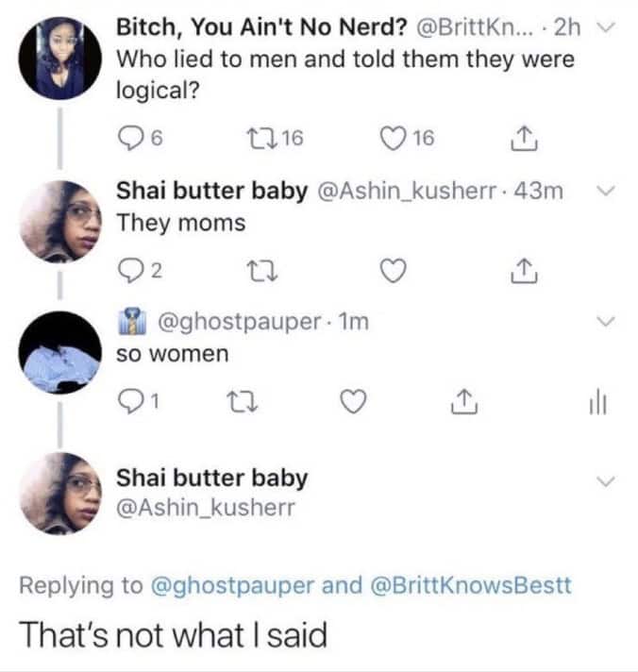The height and width of the screenshot is (672, 638).
Task: Open the @BrittKnowsBestt mention link
Action: click(466, 584)
